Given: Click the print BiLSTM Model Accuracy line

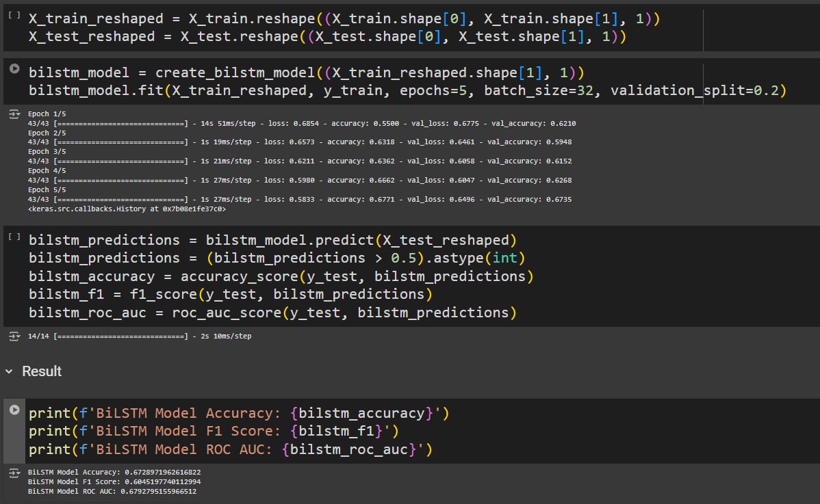Looking at the screenshot, I should coord(239,413).
